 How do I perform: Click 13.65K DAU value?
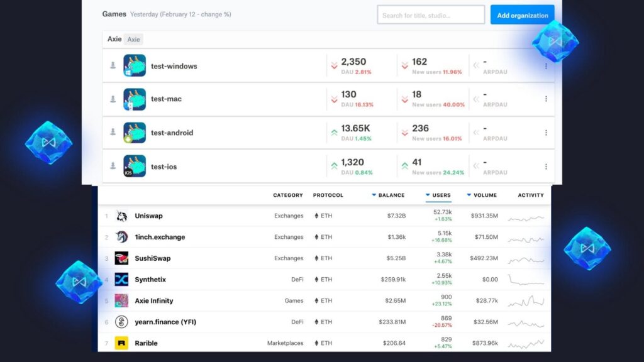coord(356,128)
